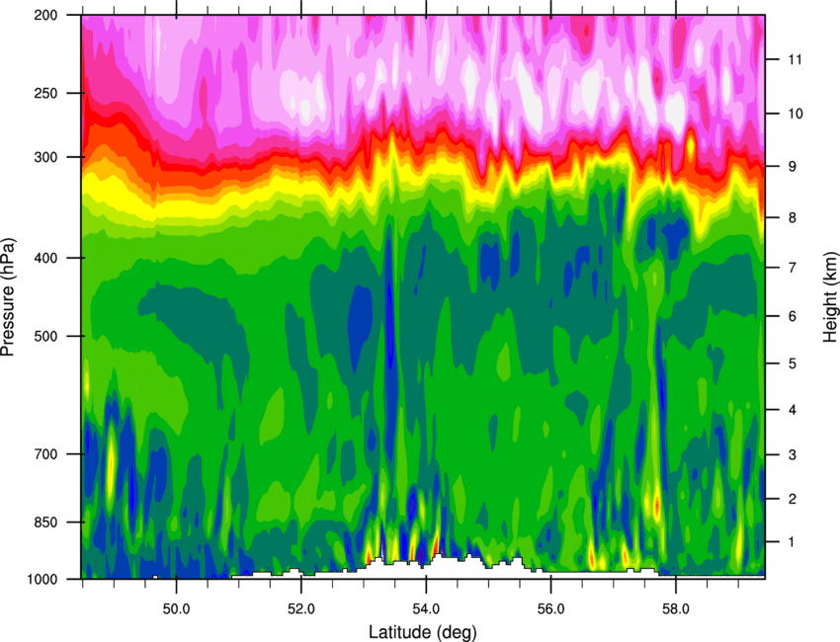
Task: Click the 8 km height label
Action: (793, 217)
